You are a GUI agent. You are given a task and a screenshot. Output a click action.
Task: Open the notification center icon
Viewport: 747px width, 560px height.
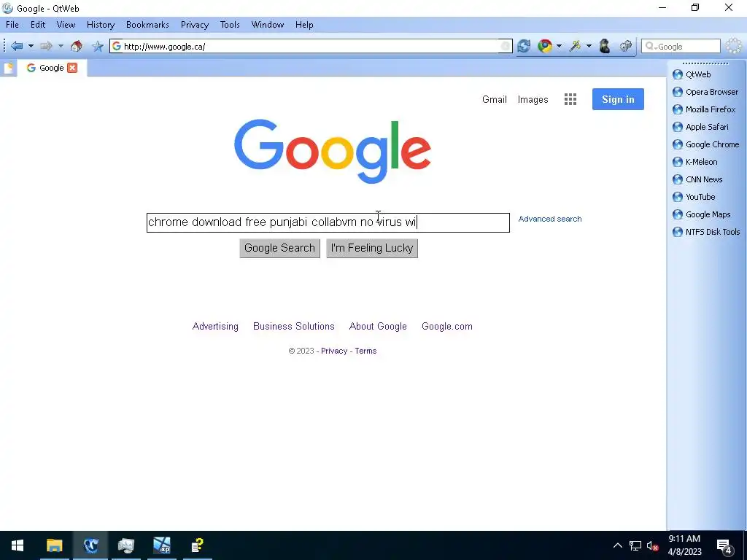click(724, 546)
